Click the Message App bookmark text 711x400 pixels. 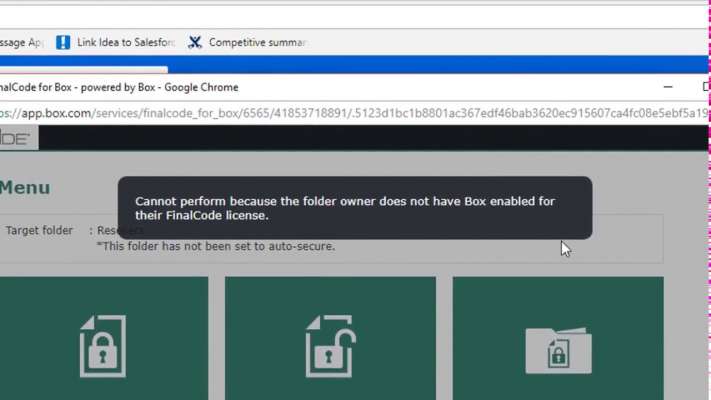pyautogui.click(x=21, y=42)
